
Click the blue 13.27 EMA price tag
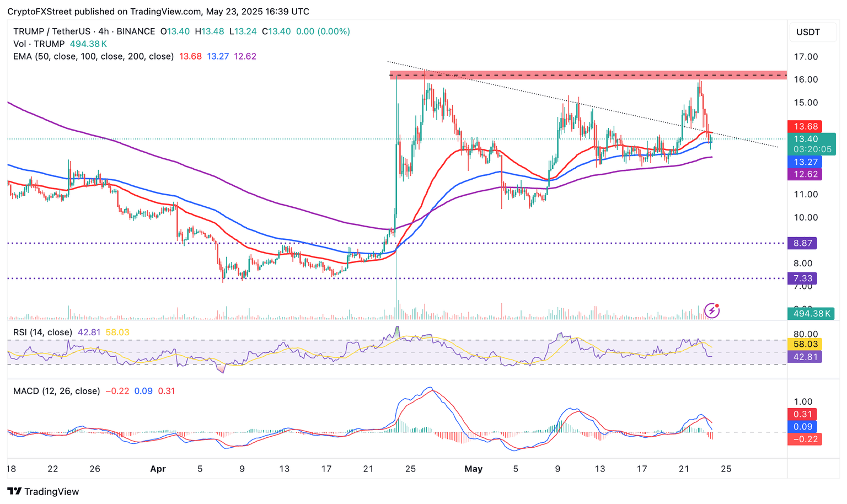coord(805,162)
